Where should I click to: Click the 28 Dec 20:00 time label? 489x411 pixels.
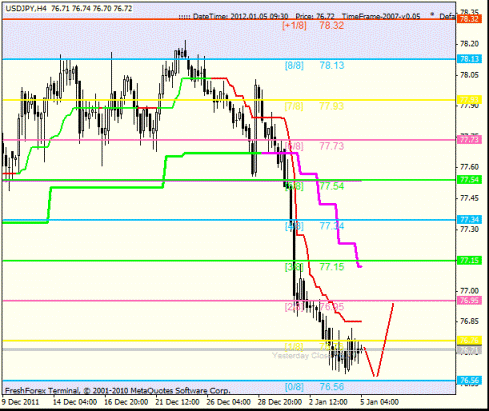pyautogui.click(x=280, y=402)
